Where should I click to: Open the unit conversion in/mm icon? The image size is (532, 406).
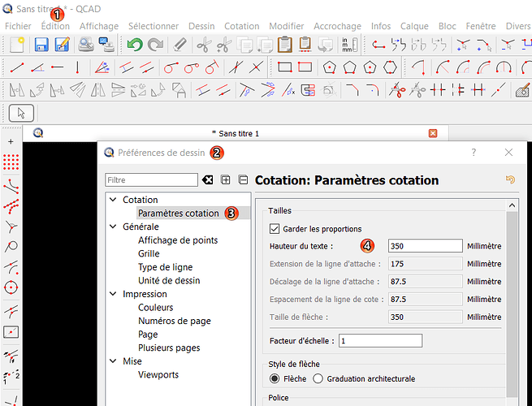[x=349, y=45]
